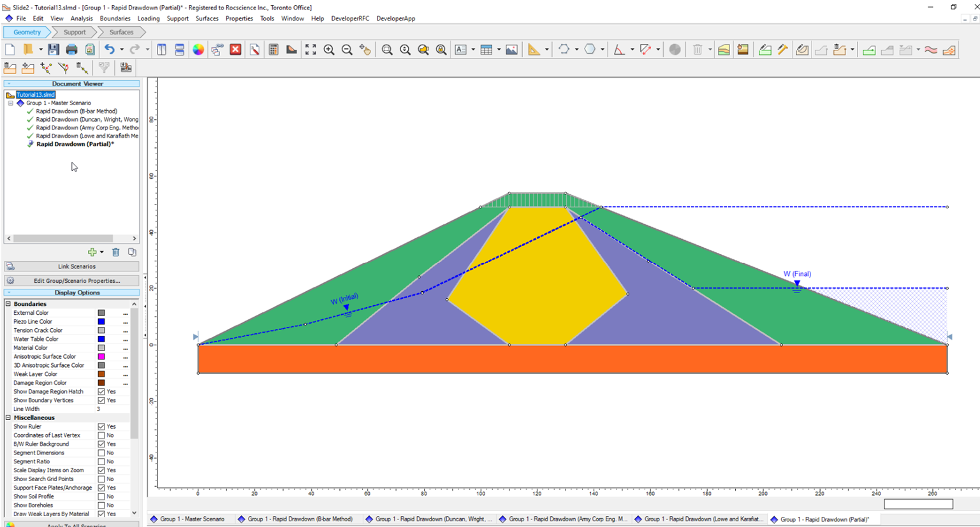
Task: Select the Zoom In magnifier tool
Action: [x=329, y=49]
